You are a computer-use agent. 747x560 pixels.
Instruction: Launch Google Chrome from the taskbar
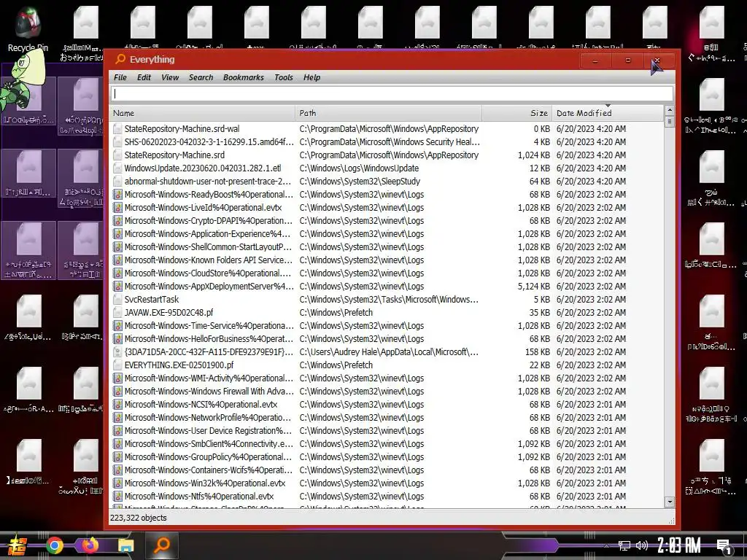click(54, 545)
